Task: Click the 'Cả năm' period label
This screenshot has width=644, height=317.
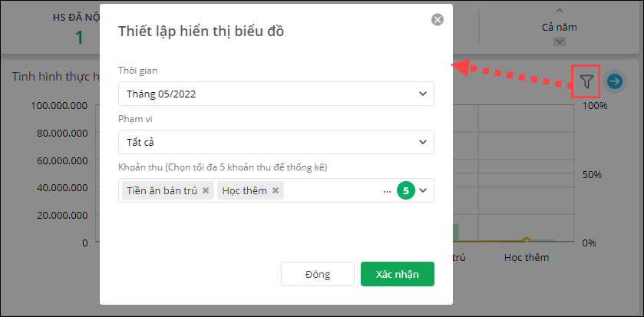Action: click(x=559, y=27)
